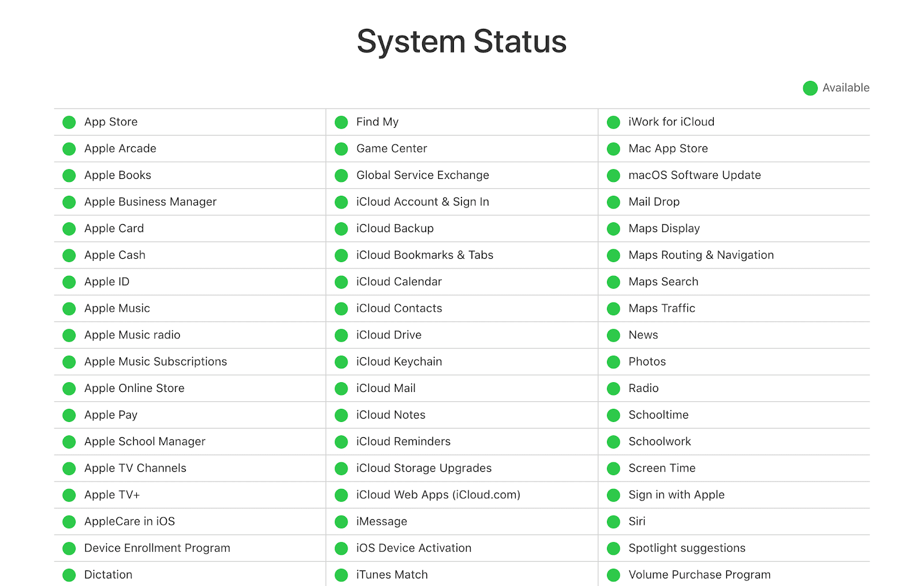
Task: Click the status dot for Find My
Action: [341, 122]
